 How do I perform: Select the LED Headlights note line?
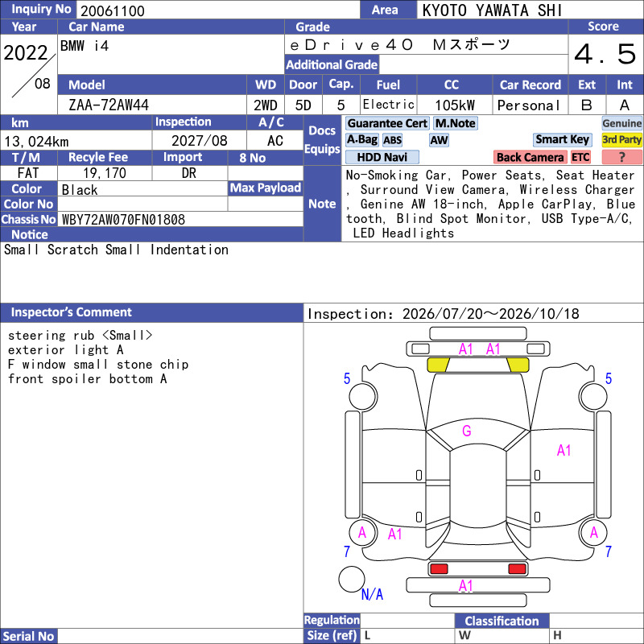[403, 233]
